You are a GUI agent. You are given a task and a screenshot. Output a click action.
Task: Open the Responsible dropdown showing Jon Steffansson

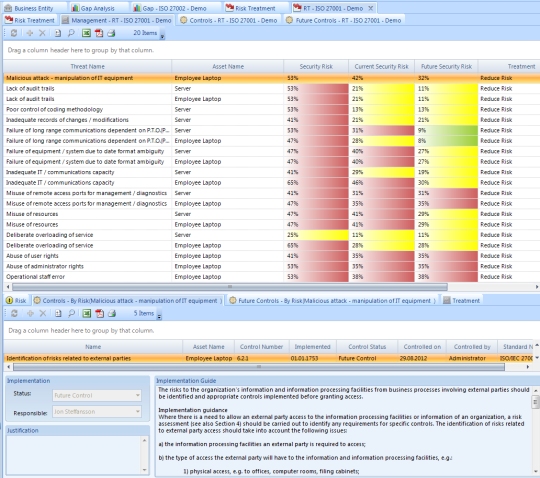click(x=97, y=412)
